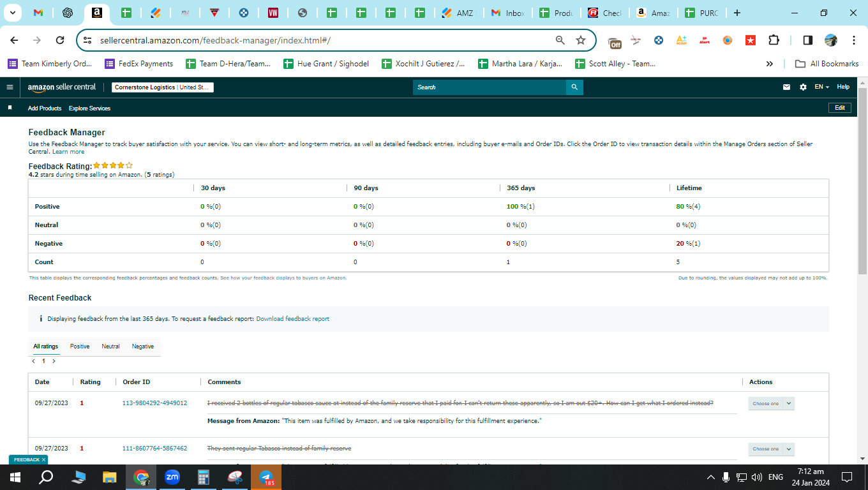Open Calculator from the taskbar
This screenshot has width=868, height=490.
204,477
